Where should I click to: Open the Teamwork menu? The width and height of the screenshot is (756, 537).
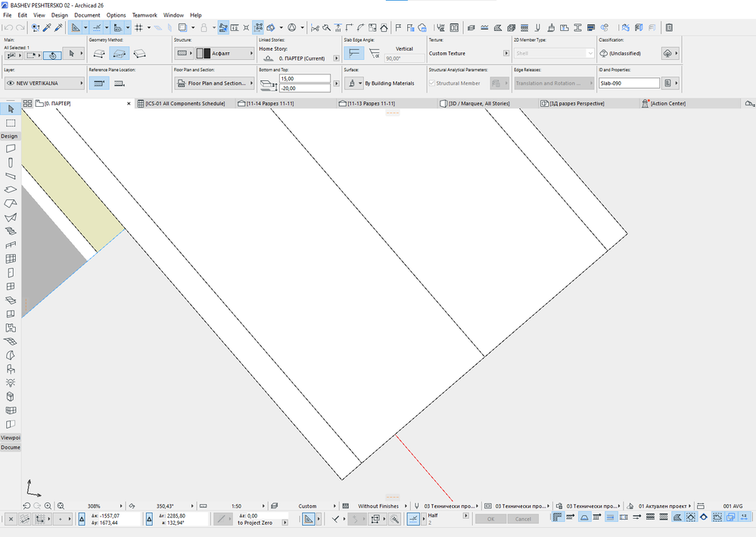[x=145, y=15]
